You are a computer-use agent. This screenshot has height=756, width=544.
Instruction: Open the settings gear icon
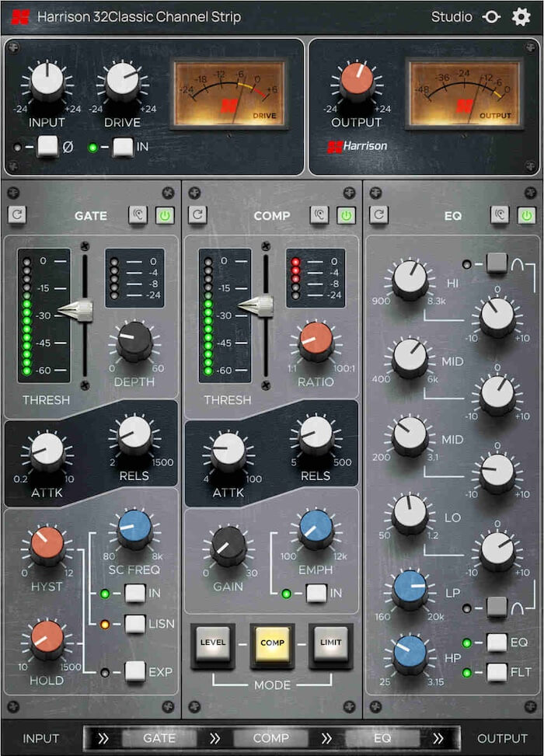point(521,17)
